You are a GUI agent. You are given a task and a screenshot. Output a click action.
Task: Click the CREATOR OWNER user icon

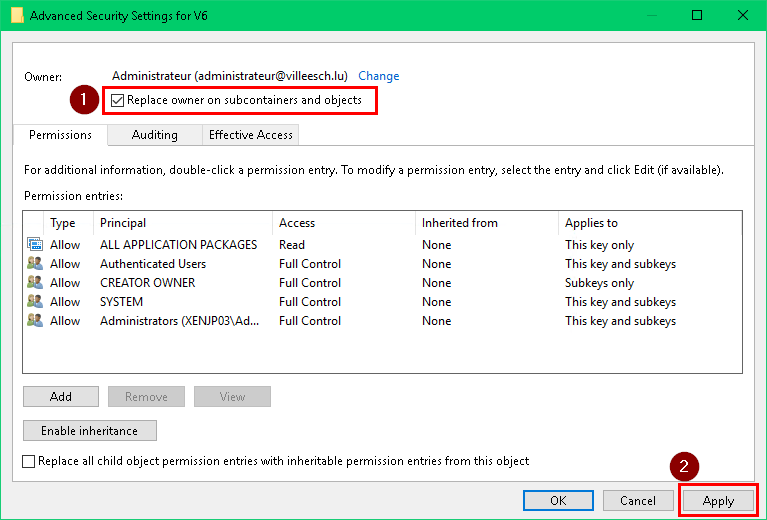click(x=35, y=283)
